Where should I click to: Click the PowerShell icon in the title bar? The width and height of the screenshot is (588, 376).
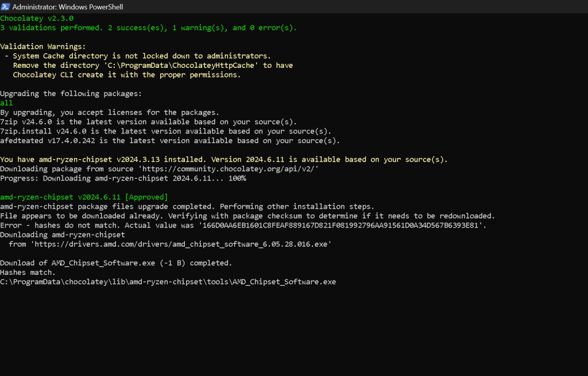pyautogui.click(x=5, y=6)
